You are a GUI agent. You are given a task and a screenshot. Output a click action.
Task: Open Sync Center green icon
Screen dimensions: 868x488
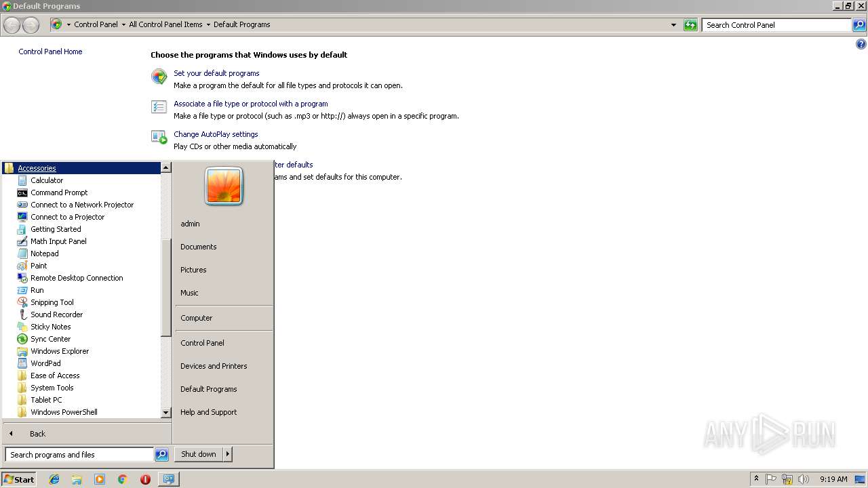[x=22, y=339]
